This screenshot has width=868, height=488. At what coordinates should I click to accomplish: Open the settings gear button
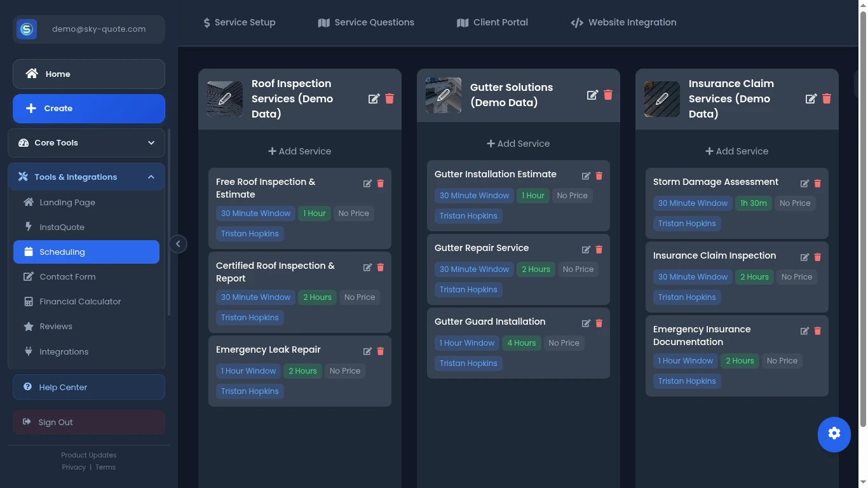pos(834,434)
